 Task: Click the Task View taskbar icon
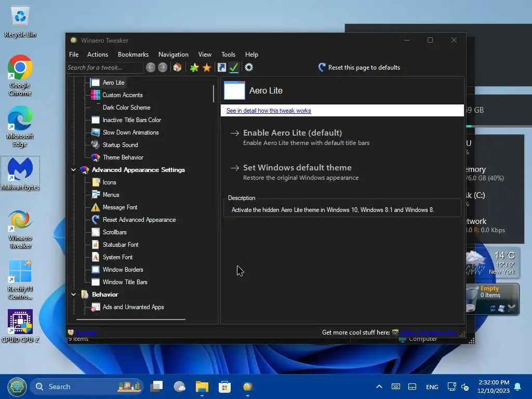point(157,387)
